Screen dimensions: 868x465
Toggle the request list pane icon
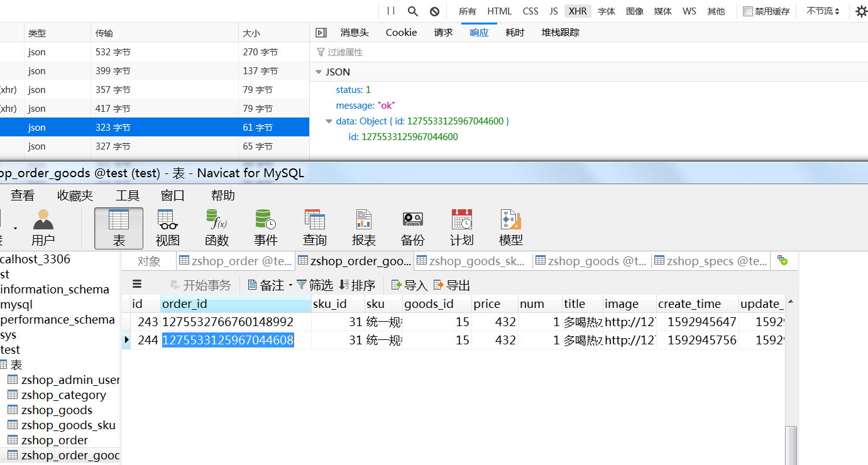point(321,33)
